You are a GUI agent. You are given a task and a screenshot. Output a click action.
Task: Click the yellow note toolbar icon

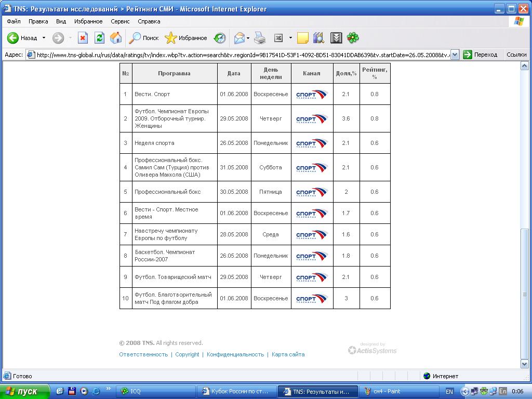coord(302,38)
